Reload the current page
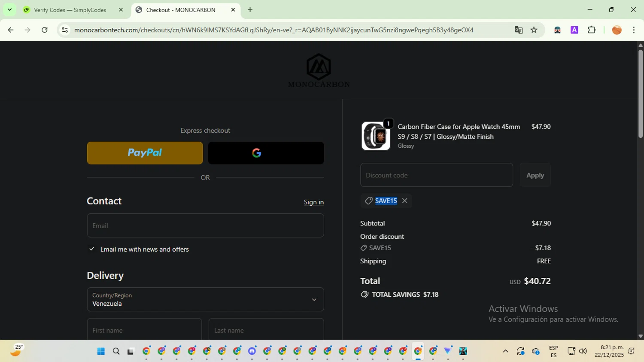Viewport: 644px width, 362px height. click(45, 30)
